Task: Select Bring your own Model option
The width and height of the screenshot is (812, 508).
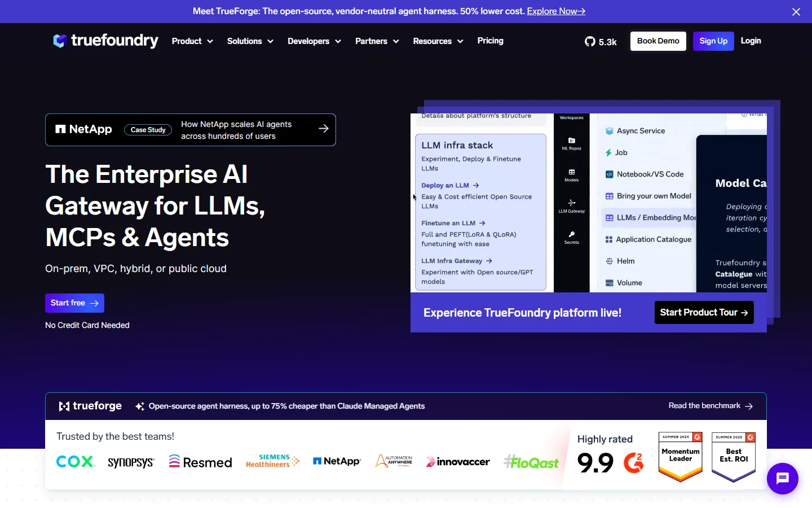Action: (x=648, y=196)
